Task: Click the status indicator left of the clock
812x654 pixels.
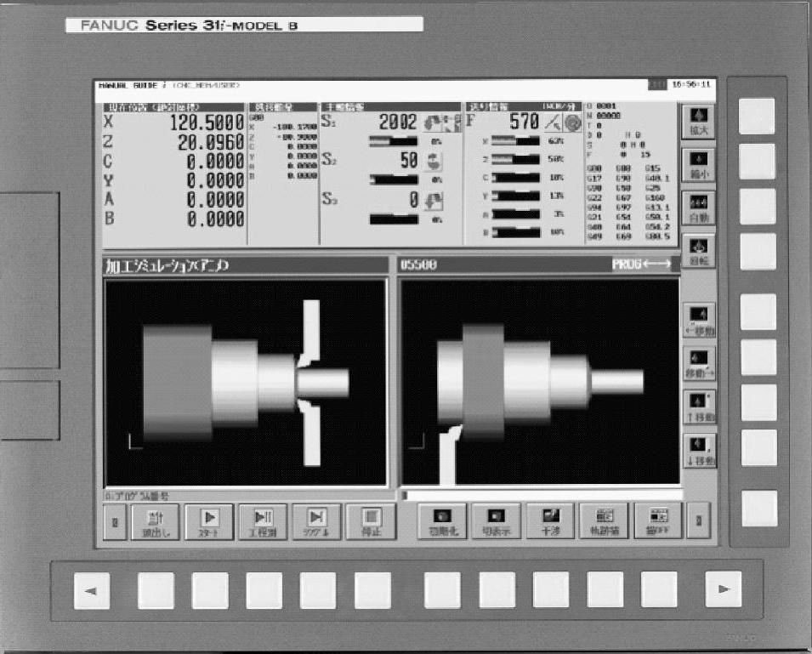Action: [658, 84]
